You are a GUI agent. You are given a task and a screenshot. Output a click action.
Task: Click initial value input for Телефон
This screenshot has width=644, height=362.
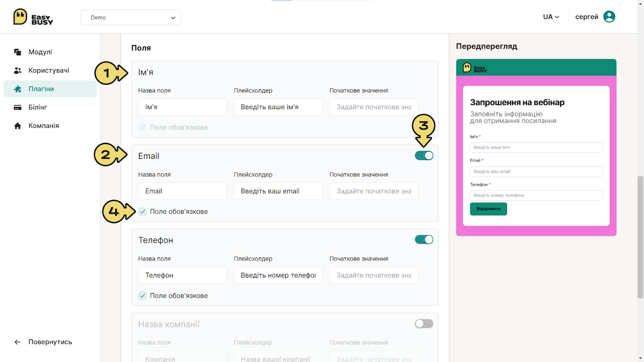point(374,275)
